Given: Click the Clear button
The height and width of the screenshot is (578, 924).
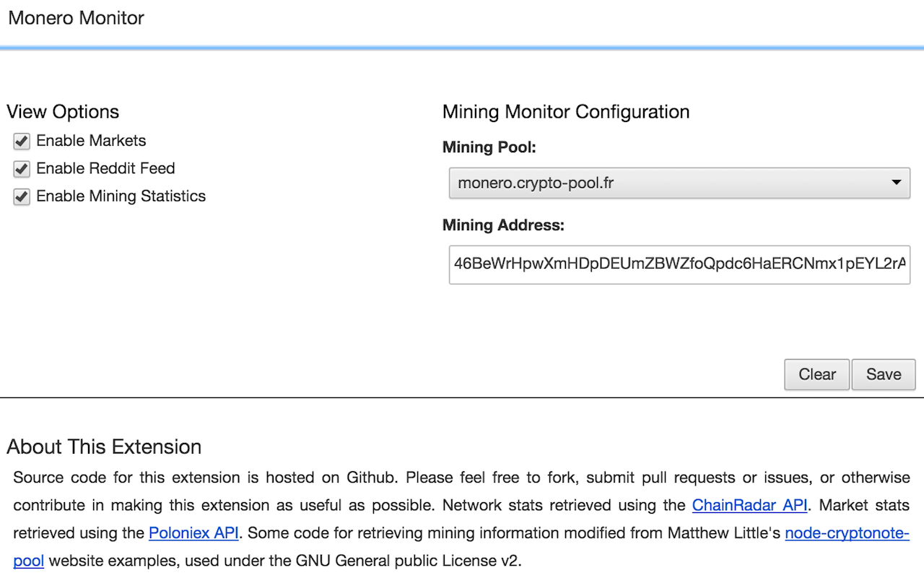Looking at the screenshot, I should point(817,374).
